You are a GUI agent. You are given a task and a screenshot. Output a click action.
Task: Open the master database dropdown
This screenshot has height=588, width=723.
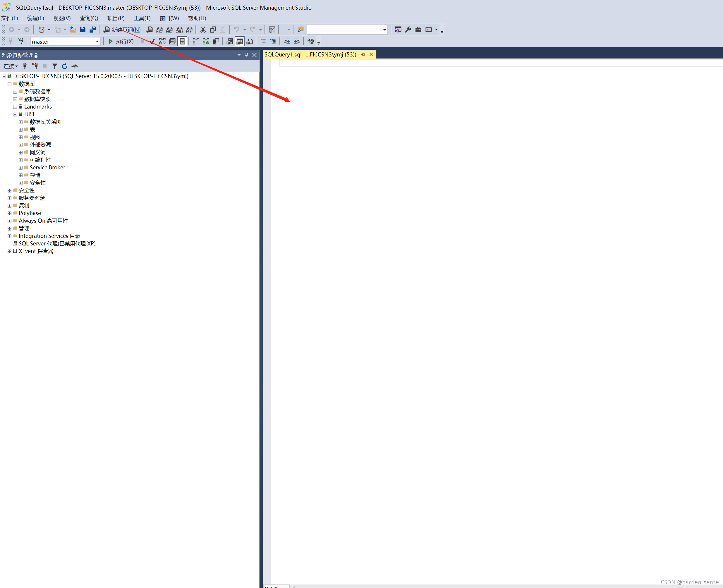tap(97, 41)
